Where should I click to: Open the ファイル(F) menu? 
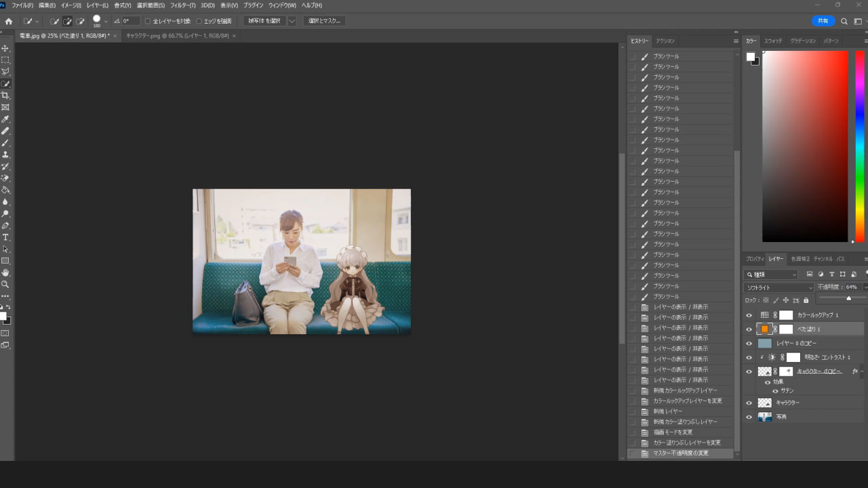coord(22,5)
